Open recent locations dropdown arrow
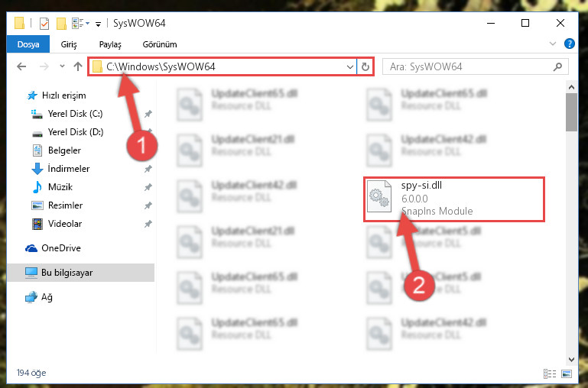Image resolution: width=588 pixels, height=388 pixels. pos(62,66)
